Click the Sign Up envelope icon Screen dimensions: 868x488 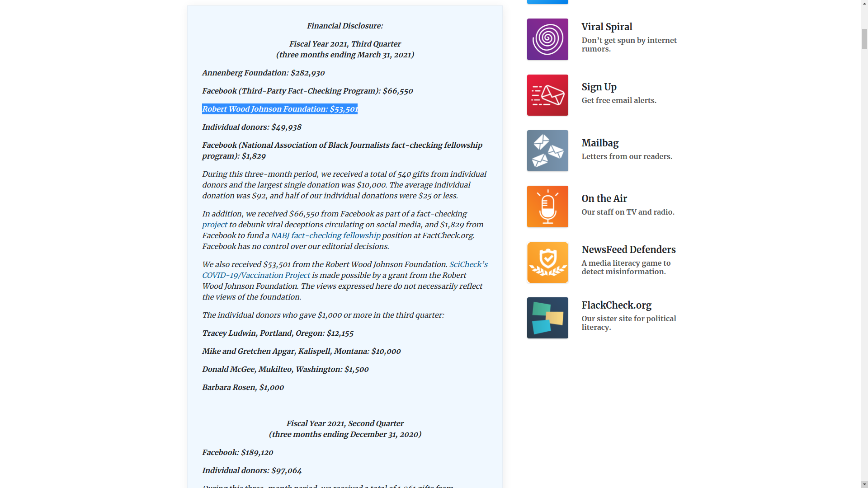click(547, 95)
